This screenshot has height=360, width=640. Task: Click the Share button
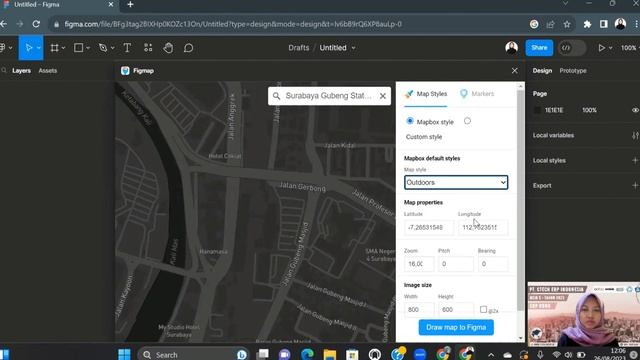tap(539, 48)
